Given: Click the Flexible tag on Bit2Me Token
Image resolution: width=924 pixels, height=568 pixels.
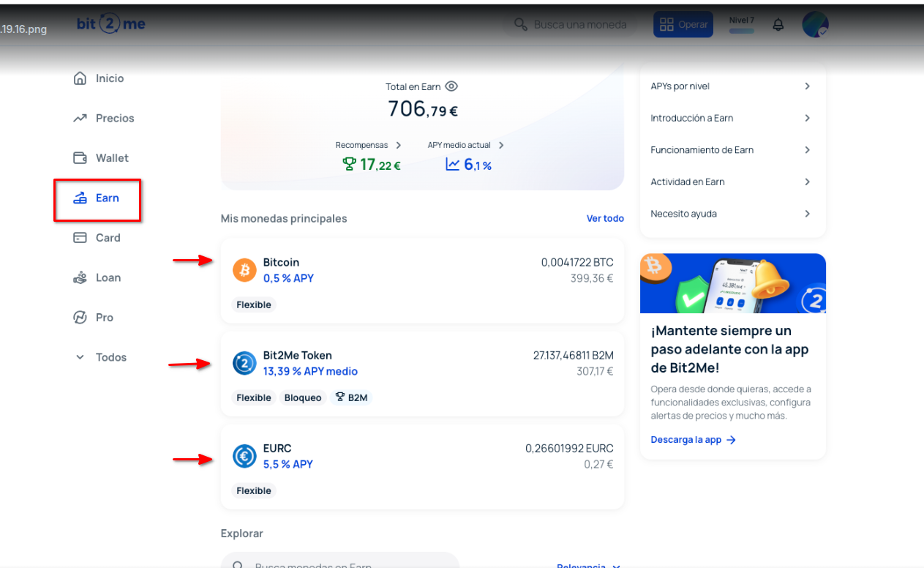Looking at the screenshot, I should (254, 397).
